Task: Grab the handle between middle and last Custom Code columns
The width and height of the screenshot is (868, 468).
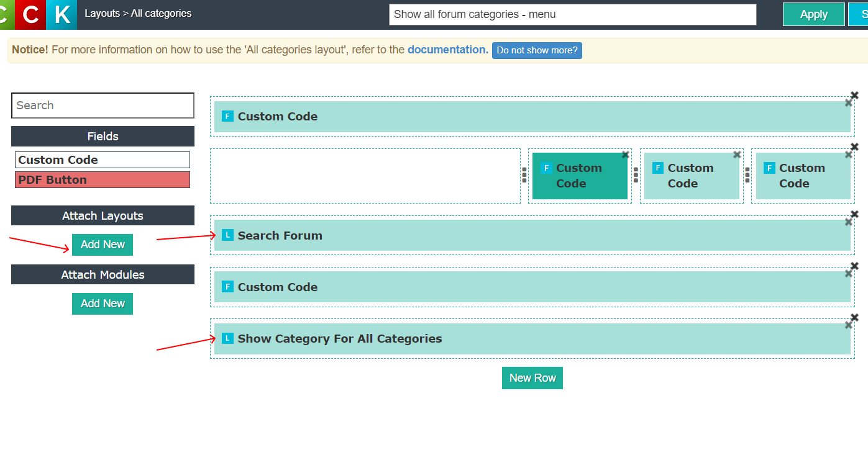Action: [x=747, y=176]
